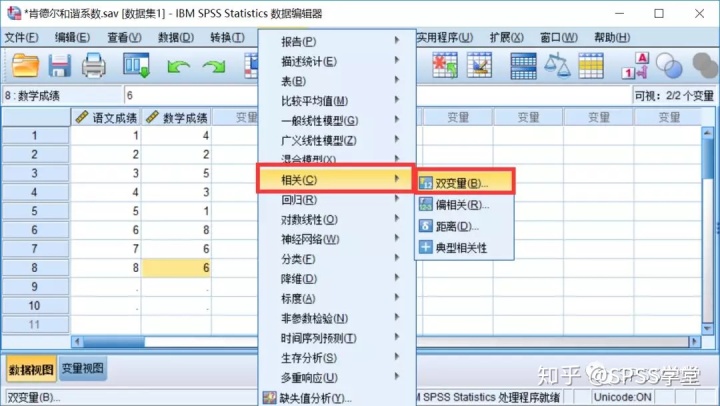Image resolution: width=720 pixels, height=406 pixels.
Task: Click the Distances item icon
Action: [426, 226]
